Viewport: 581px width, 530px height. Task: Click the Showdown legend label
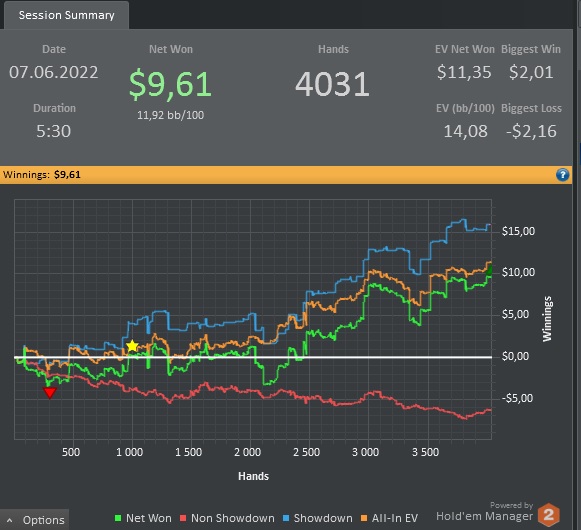323,518
